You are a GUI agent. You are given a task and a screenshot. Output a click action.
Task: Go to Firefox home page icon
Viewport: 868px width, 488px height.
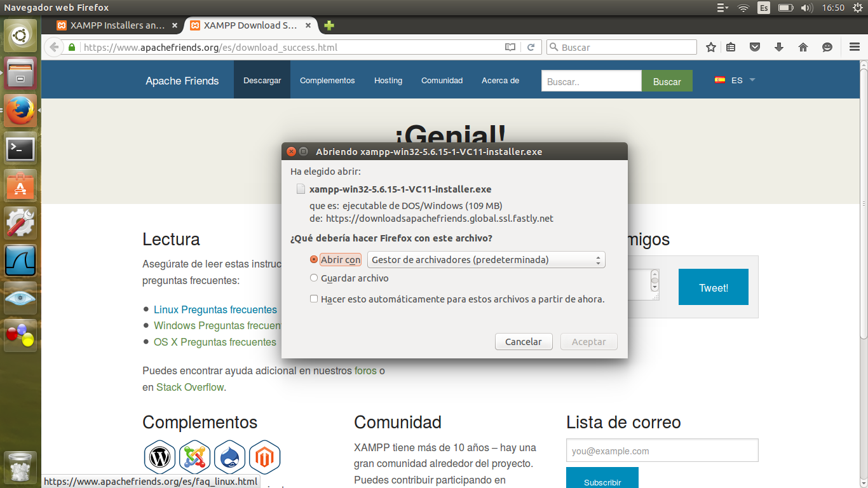(803, 47)
